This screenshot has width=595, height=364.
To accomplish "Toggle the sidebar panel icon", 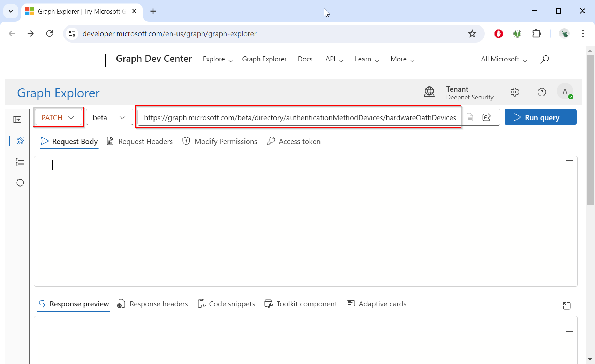I will point(17,120).
